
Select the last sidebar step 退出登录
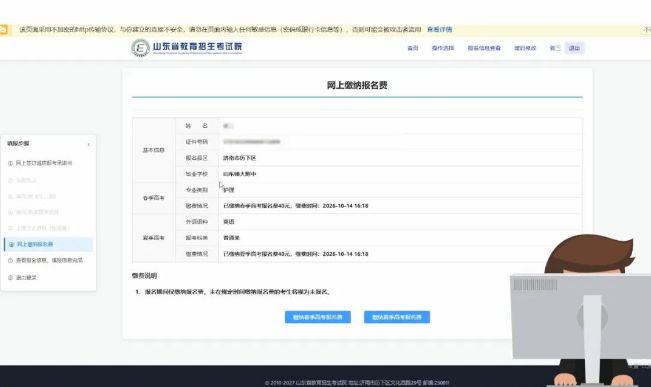click(26, 277)
